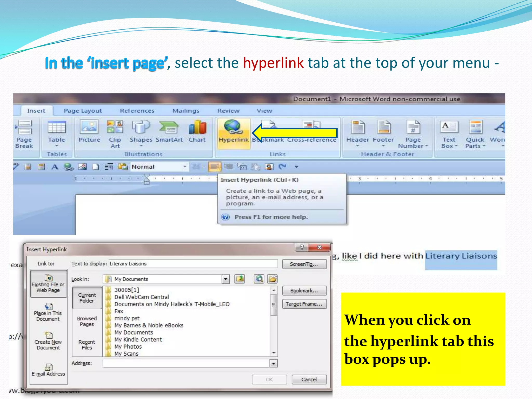The height and width of the screenshot is (399, 532).
Task: Select folder 30005[1] in list
Action: (127, 290)
